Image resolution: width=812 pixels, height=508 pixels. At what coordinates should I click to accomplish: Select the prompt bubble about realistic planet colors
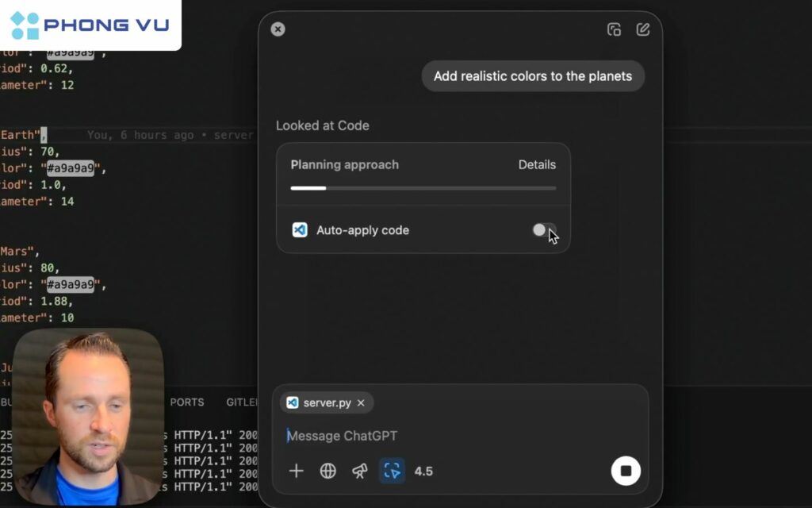532,76
